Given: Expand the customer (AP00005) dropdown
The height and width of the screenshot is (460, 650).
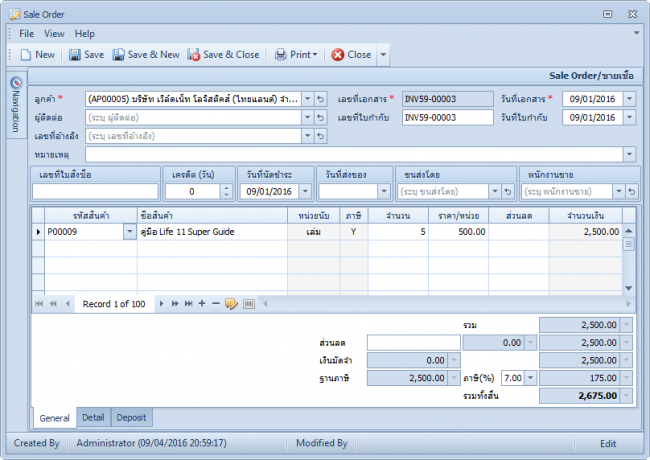Looking at the screenshot, I should [x=308, y=99].
